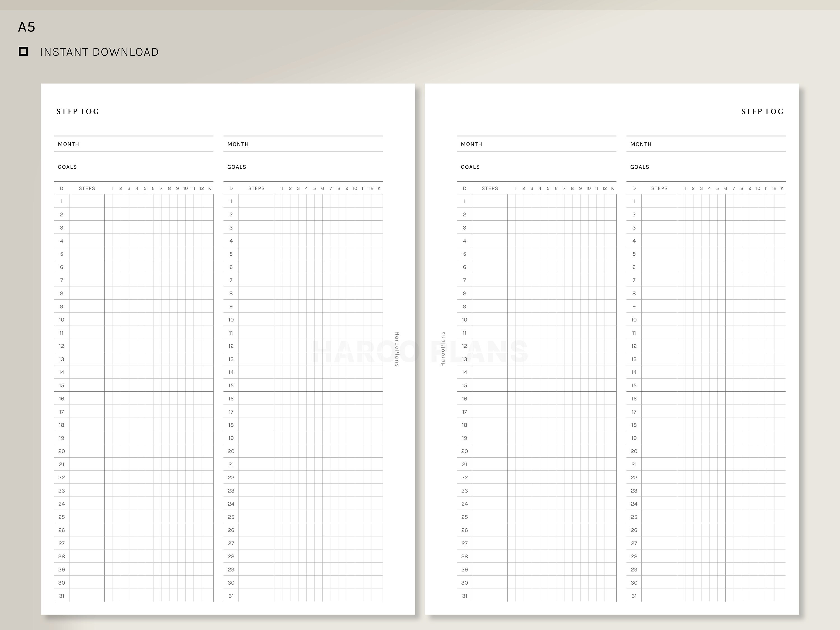840x630 pixels.
Task: Toggle the INSTANT DOWNLOAD checkbox
Action: [x=24, y=51]
